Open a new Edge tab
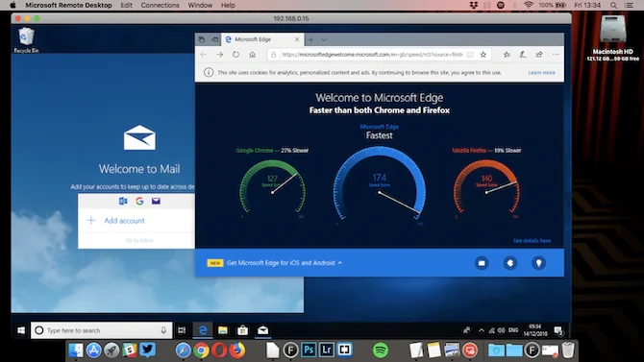Image resolution: width=644 pixels, height=362 pixels. pos(310,39)
